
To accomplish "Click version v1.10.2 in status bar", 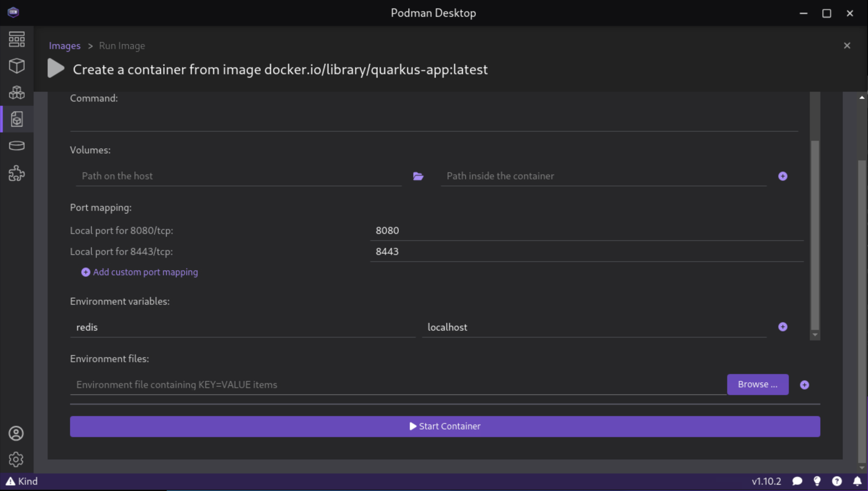I will (x=766, y=481).
